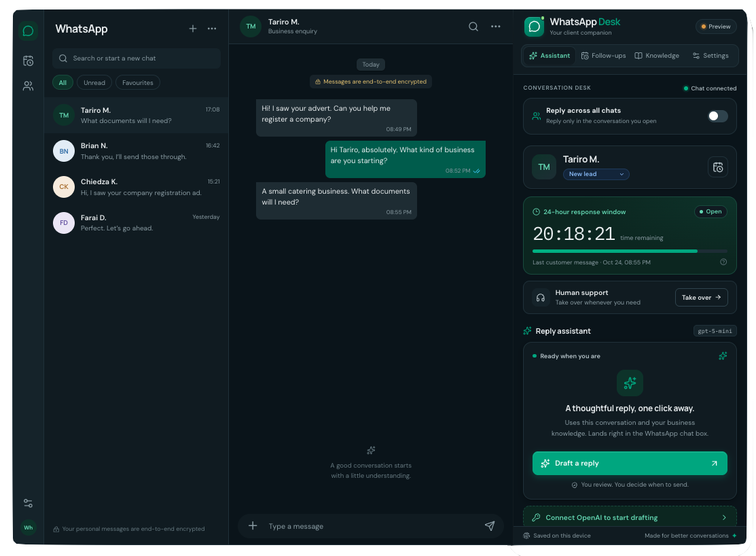Click 'Saved on this device' footer text
This screenshot has width=756, height=556.
[562, 535]
